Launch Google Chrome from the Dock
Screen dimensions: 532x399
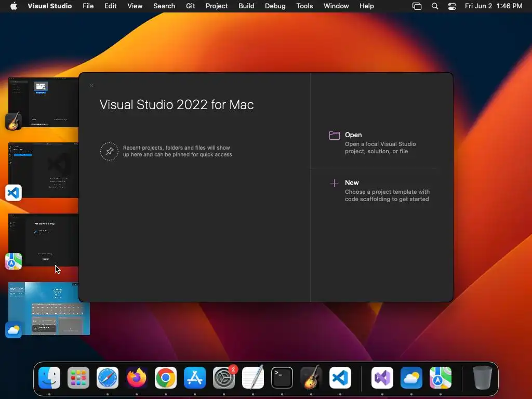point(166,377)
